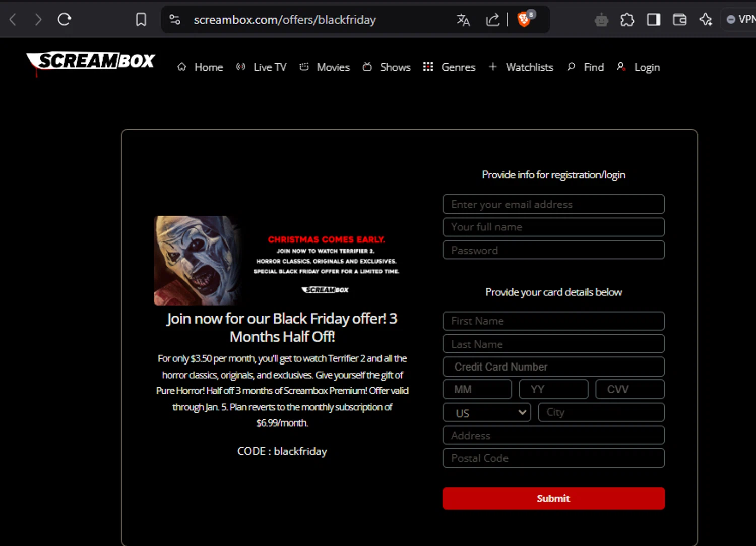756x546 pixels.
Task: Toggle the browser sidebar panel icon
Action: tap(654, 20)
